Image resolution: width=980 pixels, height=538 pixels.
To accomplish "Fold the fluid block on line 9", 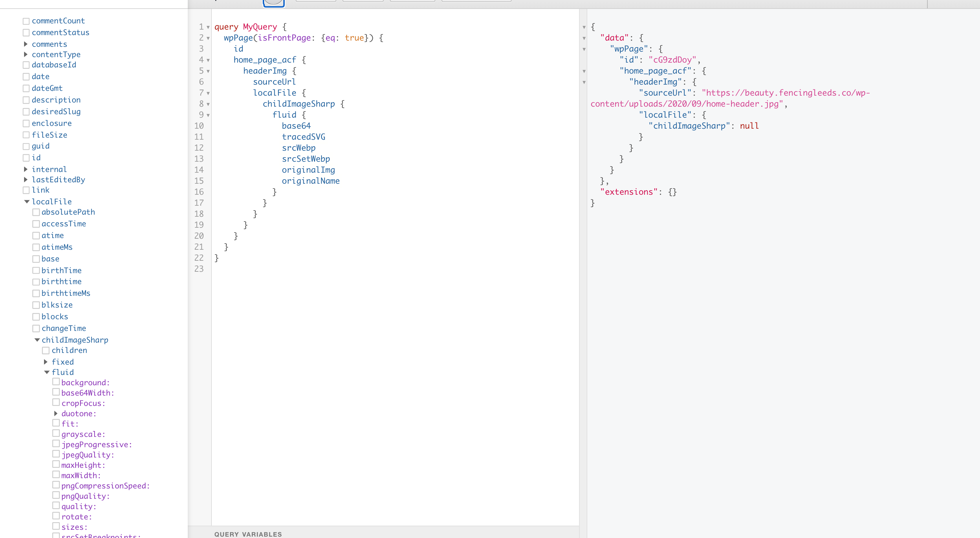I will point(208,115).
